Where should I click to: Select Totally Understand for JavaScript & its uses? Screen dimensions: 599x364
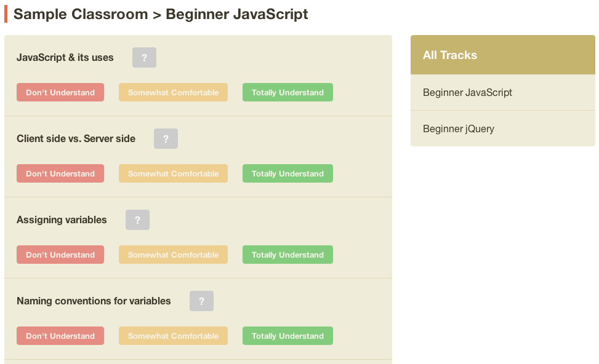click(x=287, y=92)
